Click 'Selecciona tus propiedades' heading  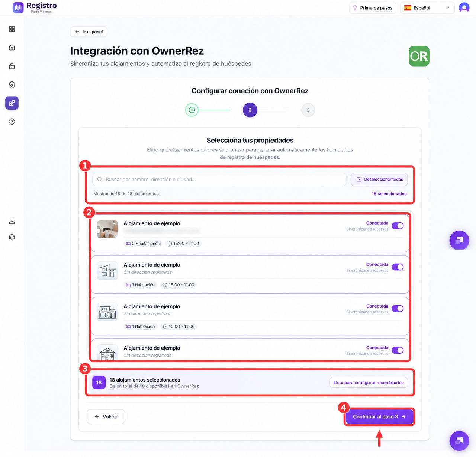coord(250,140)
